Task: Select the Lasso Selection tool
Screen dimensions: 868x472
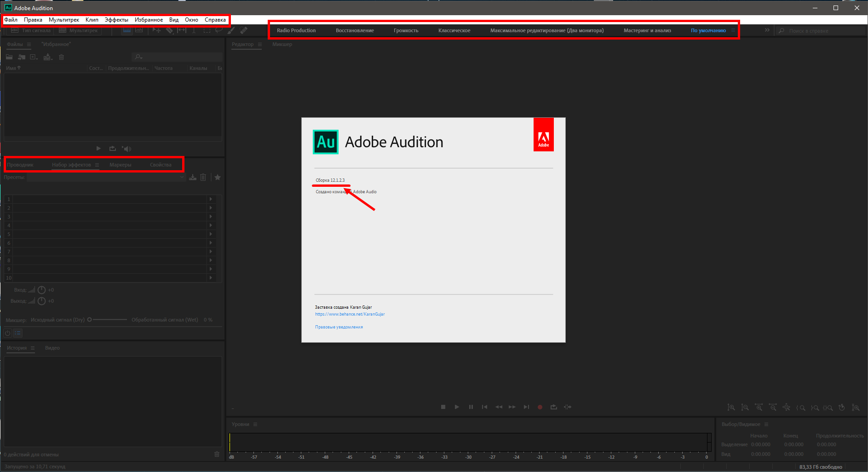Action: coord(219,30)
